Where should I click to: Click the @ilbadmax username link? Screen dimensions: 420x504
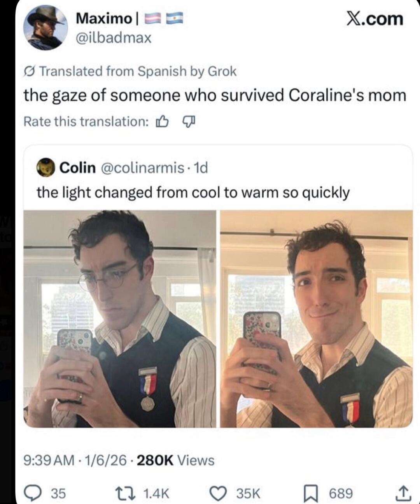112,38
